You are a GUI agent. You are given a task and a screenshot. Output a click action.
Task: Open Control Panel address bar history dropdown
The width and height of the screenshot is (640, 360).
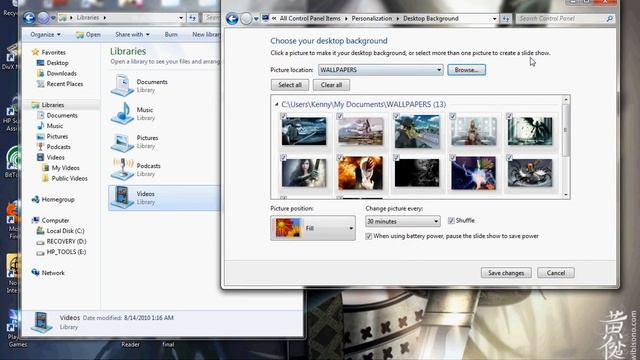(x=494, y=19)
